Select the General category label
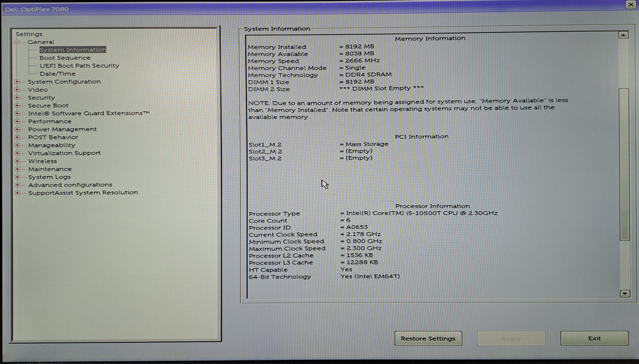This screenshot has width=639, height=364. [x=41, y=42]
